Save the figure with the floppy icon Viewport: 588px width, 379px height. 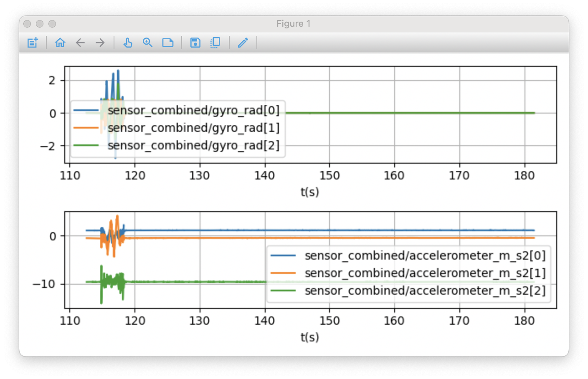195,43
